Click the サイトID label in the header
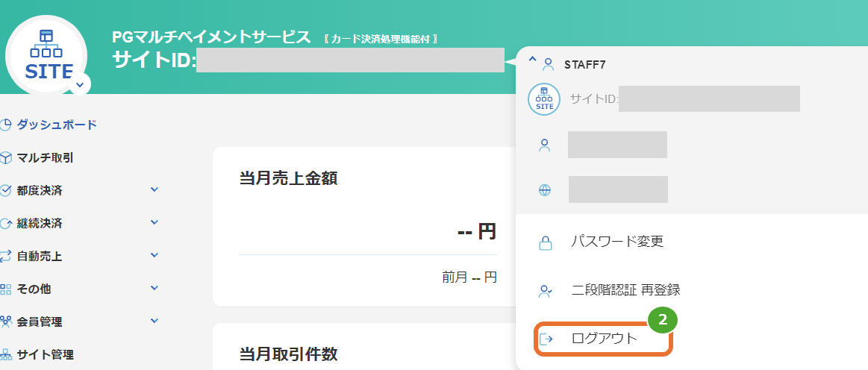Image resolution: width=868 pixels, height=370 pixels. coord(154,60)
